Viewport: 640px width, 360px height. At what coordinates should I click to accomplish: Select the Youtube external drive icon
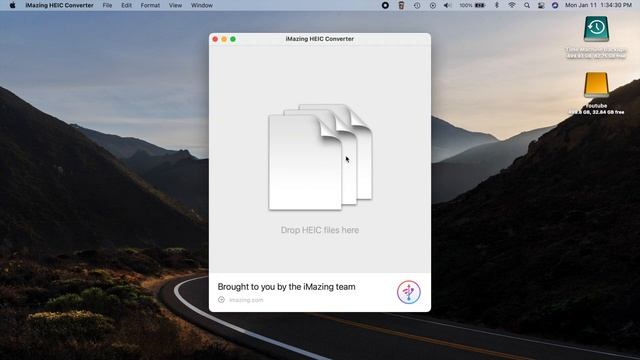[596, 85]
